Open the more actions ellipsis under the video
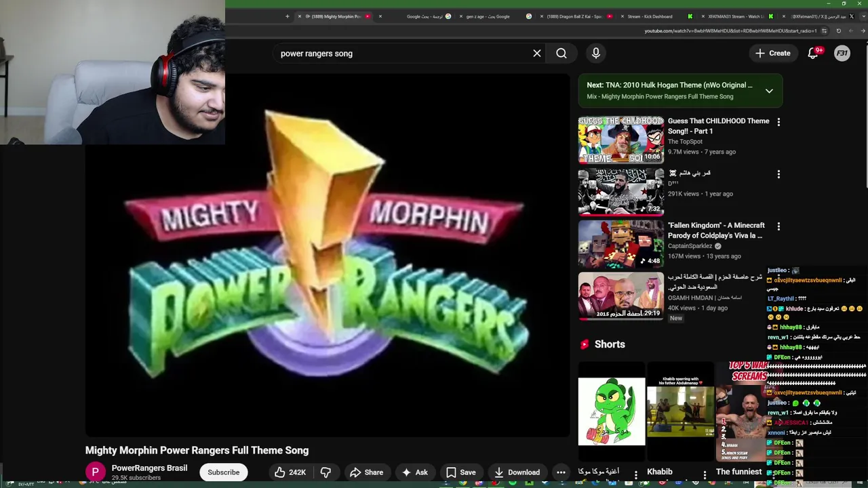Viewport: 868px width, 488px height. [x=561, y=472]
